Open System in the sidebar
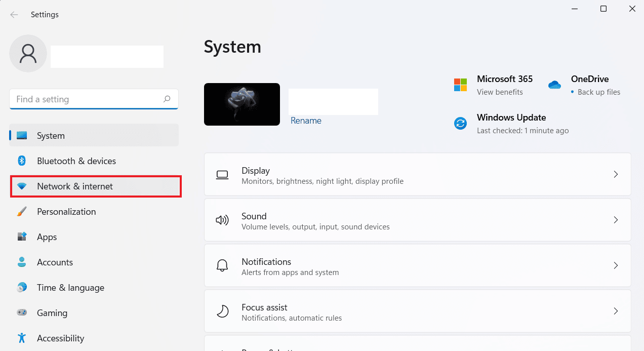The height and width of the screenshot is (351, 644). pos(94,135)
